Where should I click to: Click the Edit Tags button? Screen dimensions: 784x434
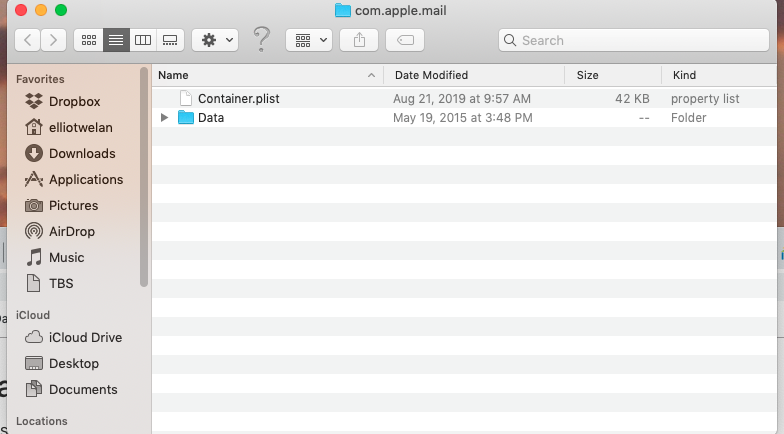(405, 40)
